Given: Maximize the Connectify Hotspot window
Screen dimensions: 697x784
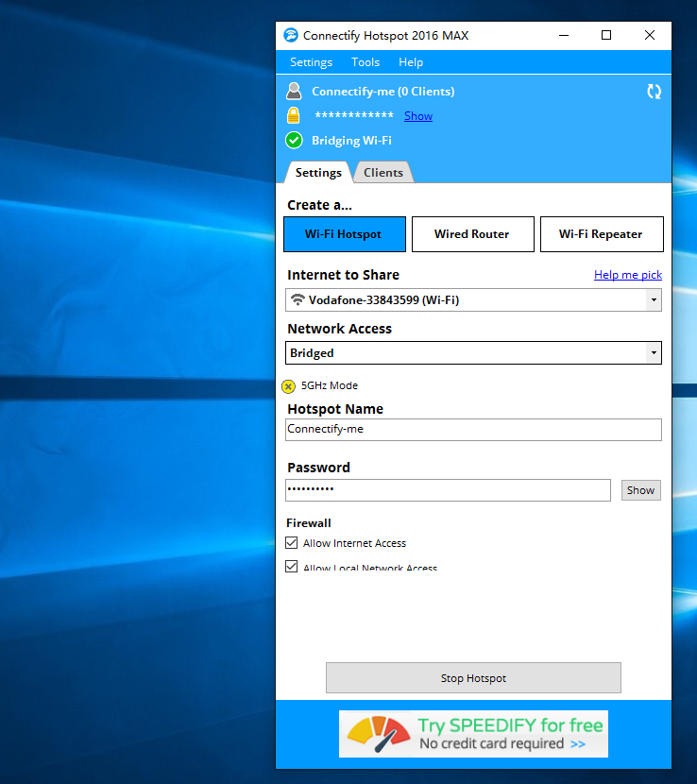Looking at the screenshot, I should tap(606, 36).
